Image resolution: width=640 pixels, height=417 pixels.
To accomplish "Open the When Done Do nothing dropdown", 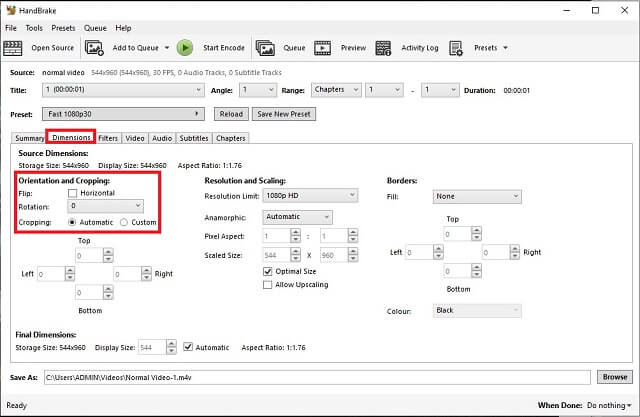I will point(609,405).
